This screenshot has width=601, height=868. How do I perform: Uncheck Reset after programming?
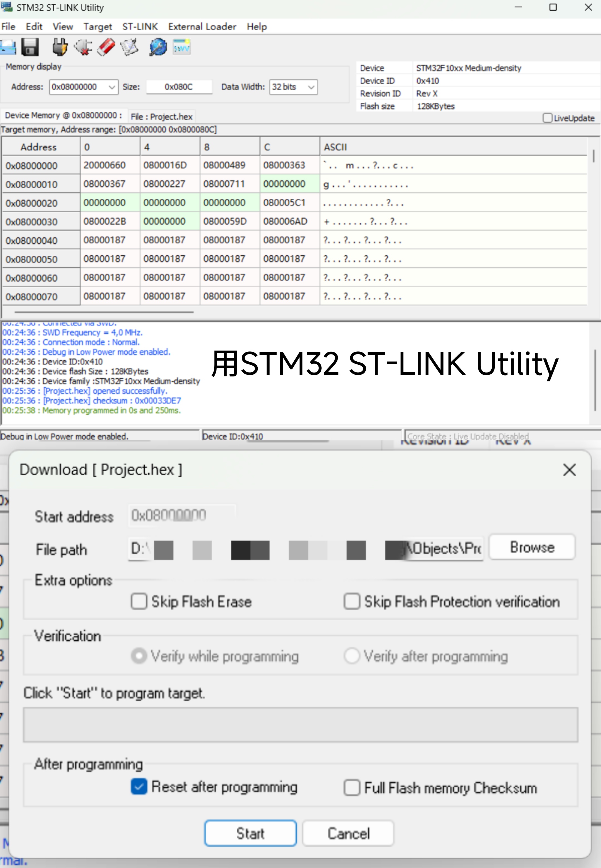point(139,787)
